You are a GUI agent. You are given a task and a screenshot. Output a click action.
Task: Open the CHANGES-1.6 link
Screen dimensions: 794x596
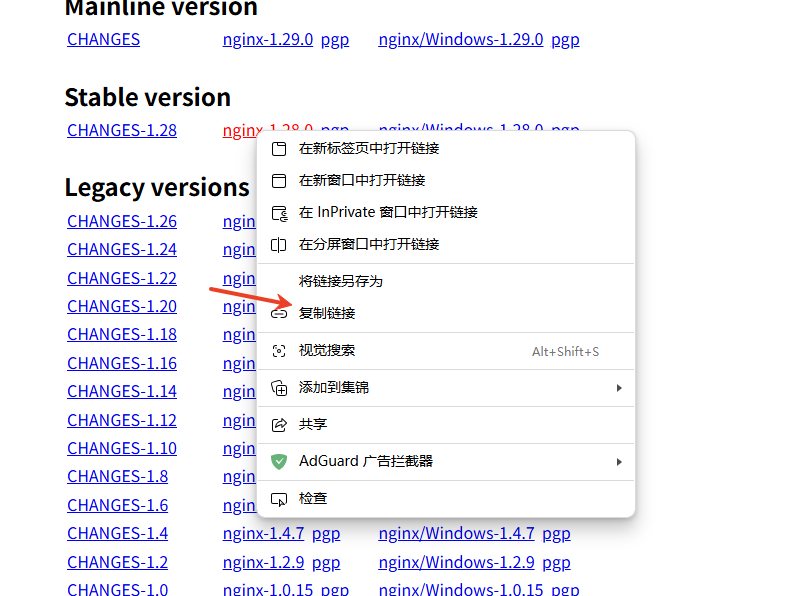(x=117, y=505)
